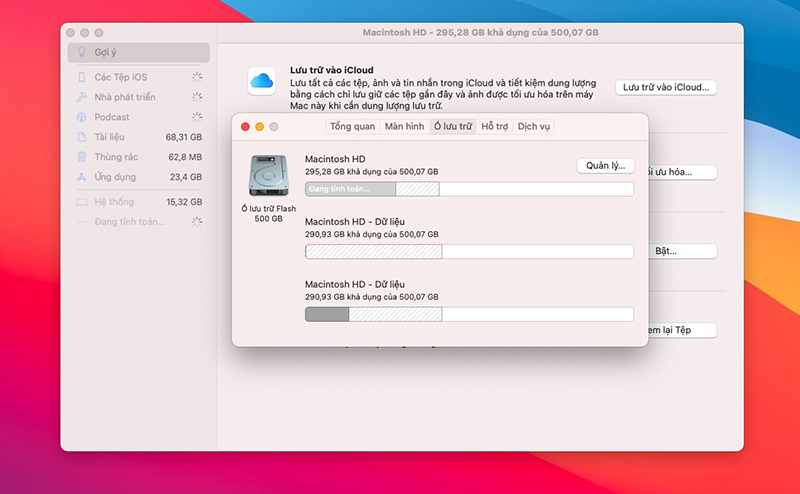This screenshot has height=494, width=800.
Task: Click the trash can icon in sidebar
Action: [x=82, y=157]
